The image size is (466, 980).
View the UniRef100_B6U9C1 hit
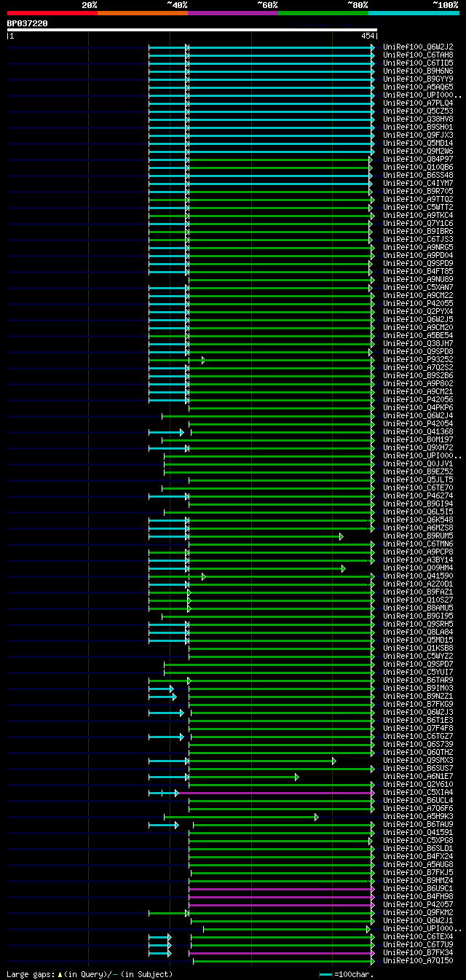(418, 888)
